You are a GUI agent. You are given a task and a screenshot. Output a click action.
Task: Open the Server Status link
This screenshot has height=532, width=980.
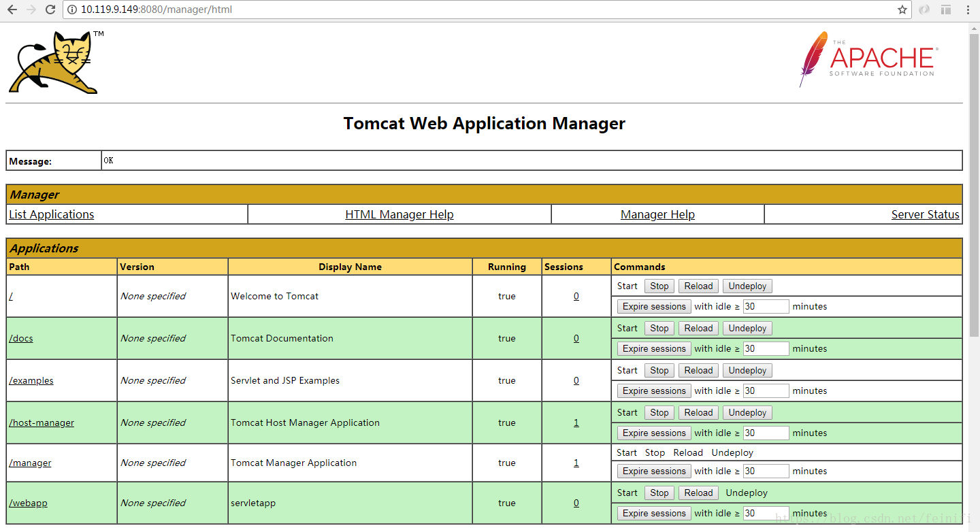[x=926, y=214]
